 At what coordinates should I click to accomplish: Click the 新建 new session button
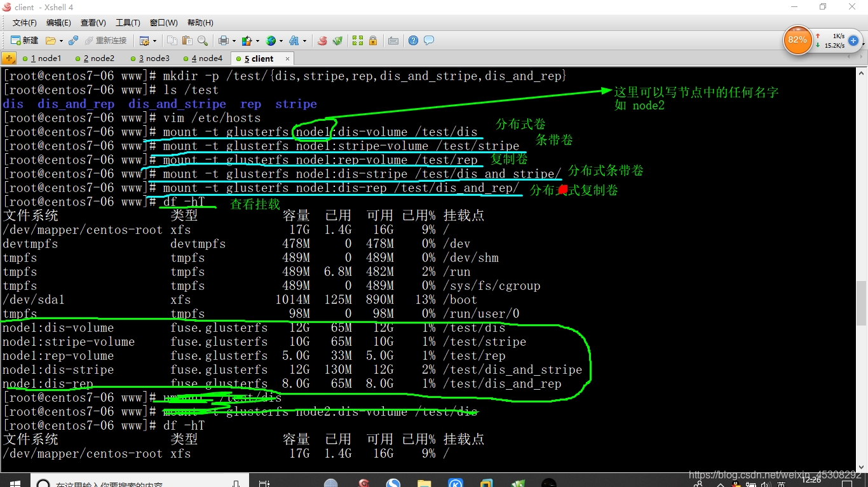point(25,41)
